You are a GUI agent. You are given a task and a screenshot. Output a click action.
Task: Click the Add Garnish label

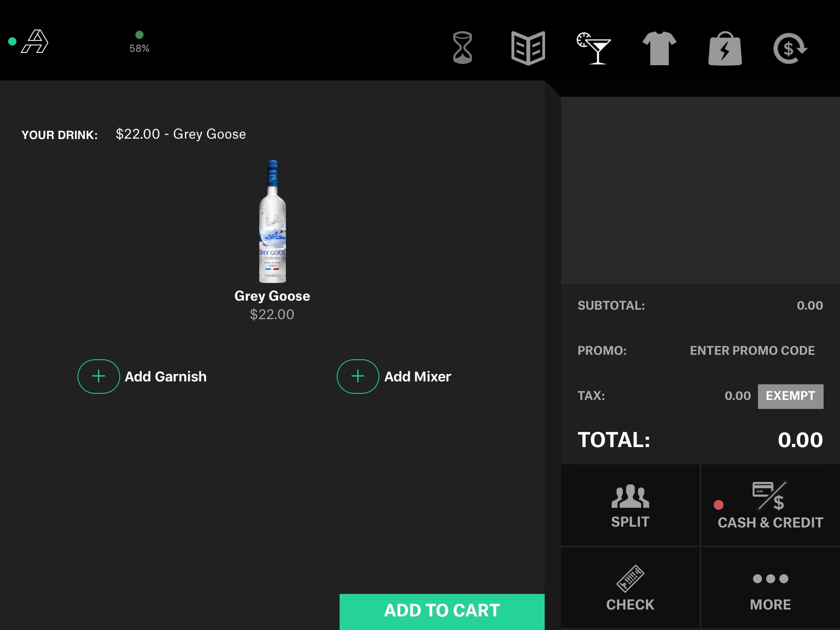[x=165, y=377]
